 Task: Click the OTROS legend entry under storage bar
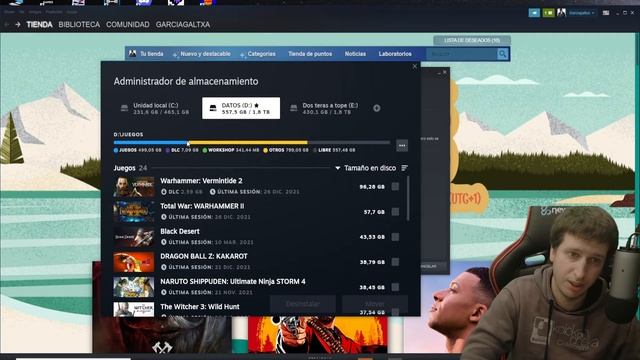tap(286, 150)
